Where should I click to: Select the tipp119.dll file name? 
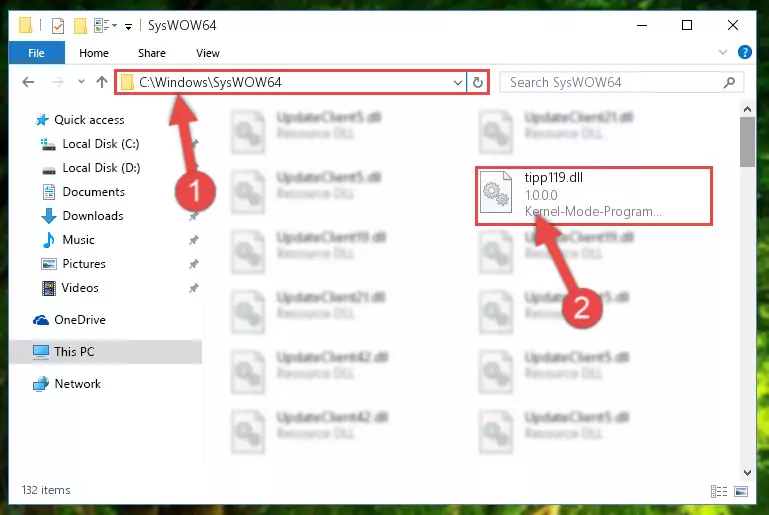tap(554, 178)
